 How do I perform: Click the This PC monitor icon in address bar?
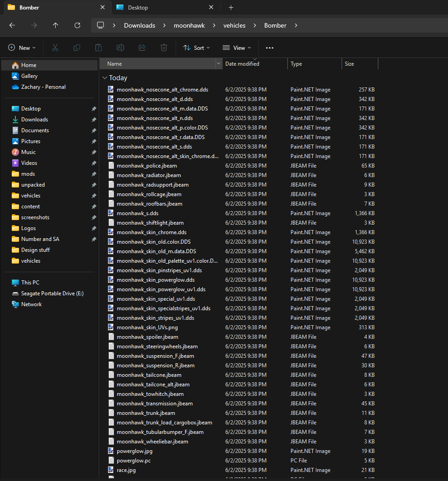tap(100, 25)
